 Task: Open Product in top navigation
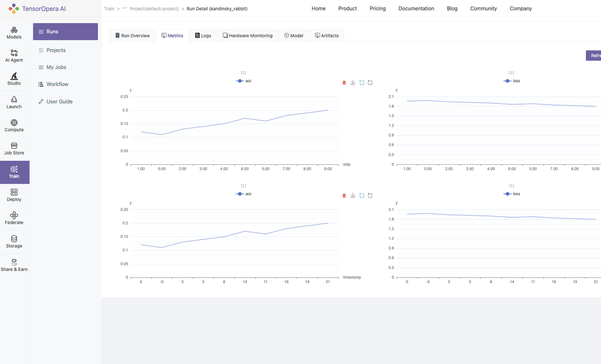pos(348,9)
